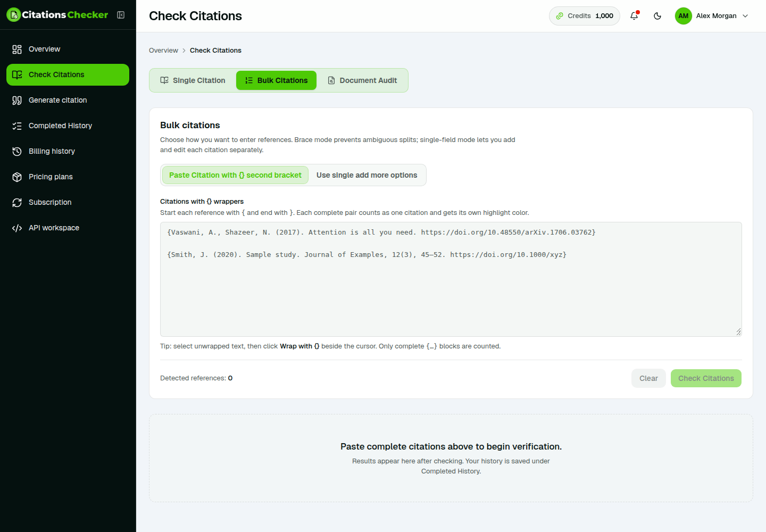The image size is (766, 532).
Task: Switch to Use single add more options
Action: (367, 175)
